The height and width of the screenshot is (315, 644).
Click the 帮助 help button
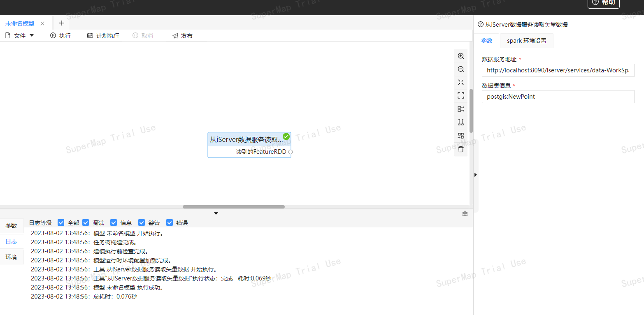pos(604,3)
